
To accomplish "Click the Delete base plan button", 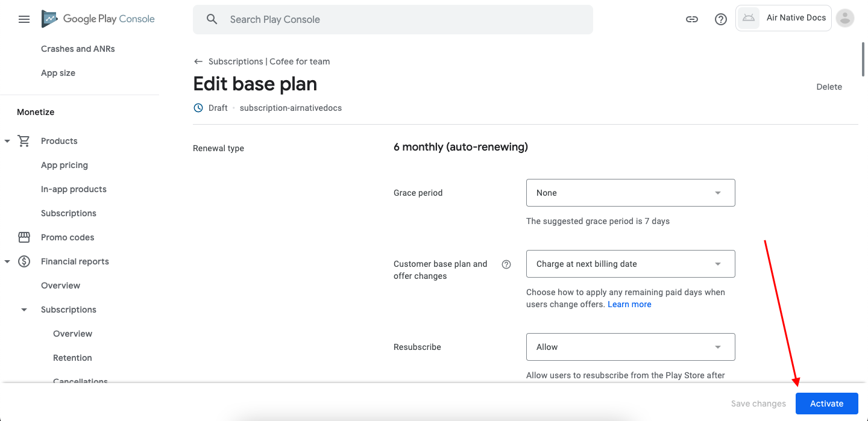I will 829,87.
